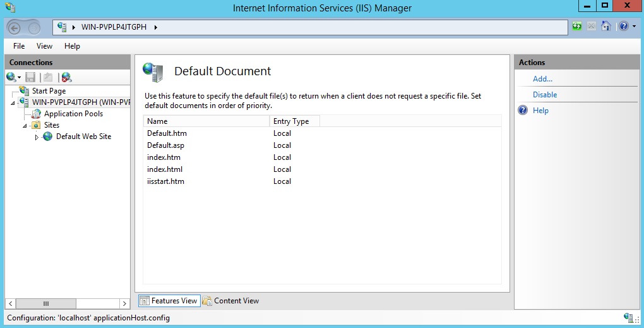Click the Default Web Site globe icon

click(47, 137)
